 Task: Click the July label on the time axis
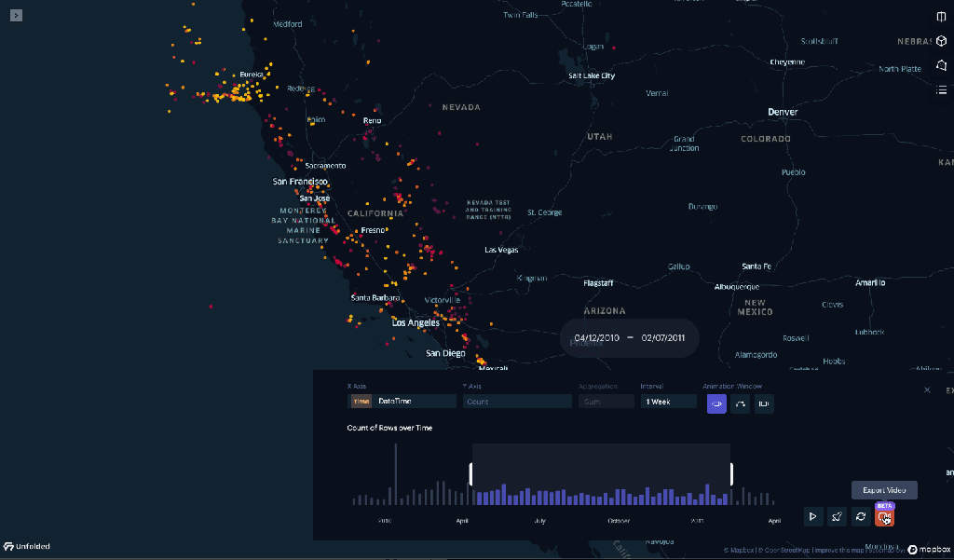pos(539,521)
